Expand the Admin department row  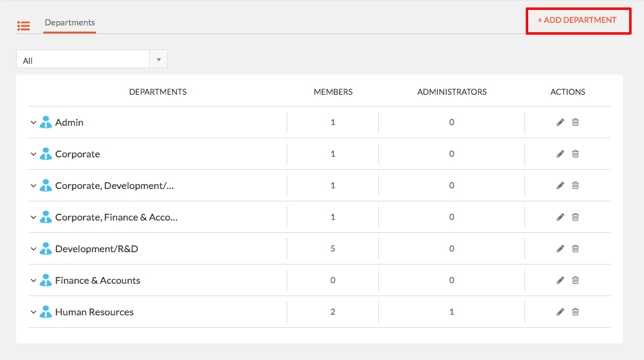coord(33,123)
